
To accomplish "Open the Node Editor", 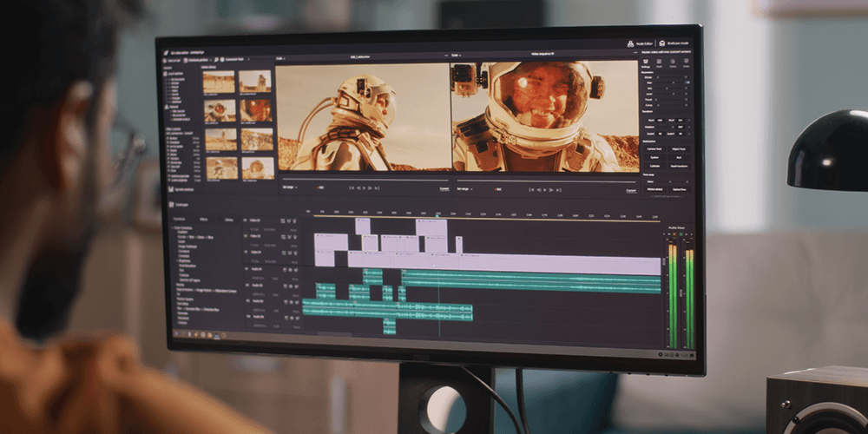I will [x=641, y=43].
